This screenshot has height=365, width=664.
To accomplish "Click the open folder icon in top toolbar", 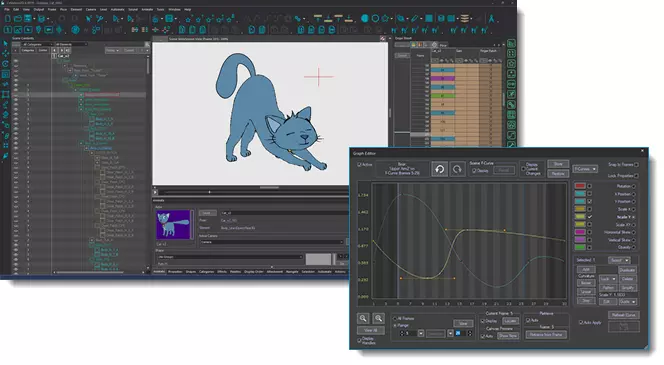I will coord(18,19).
